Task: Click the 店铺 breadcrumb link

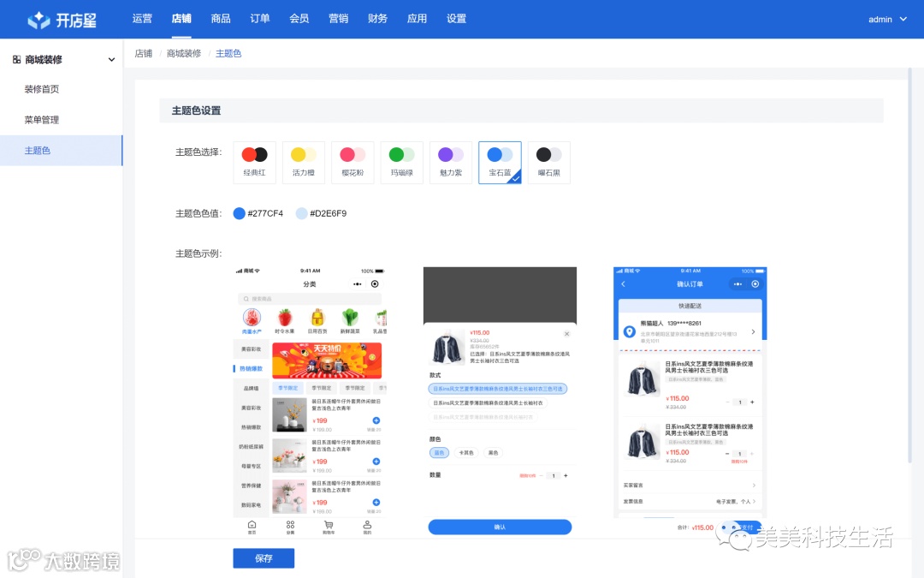Action: click(143, 54)
